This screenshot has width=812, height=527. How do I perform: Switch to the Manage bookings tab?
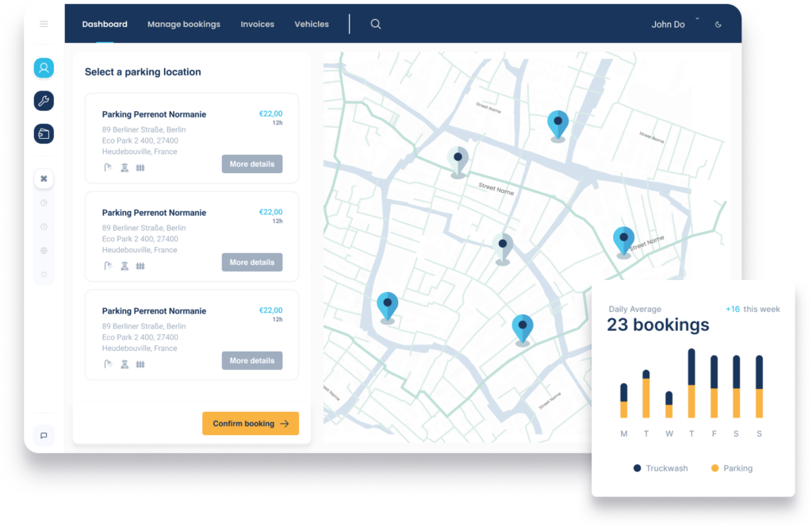coord(184,25)
